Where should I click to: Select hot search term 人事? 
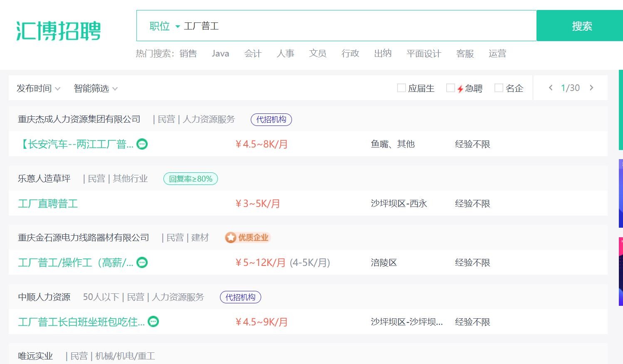point(285,54)
